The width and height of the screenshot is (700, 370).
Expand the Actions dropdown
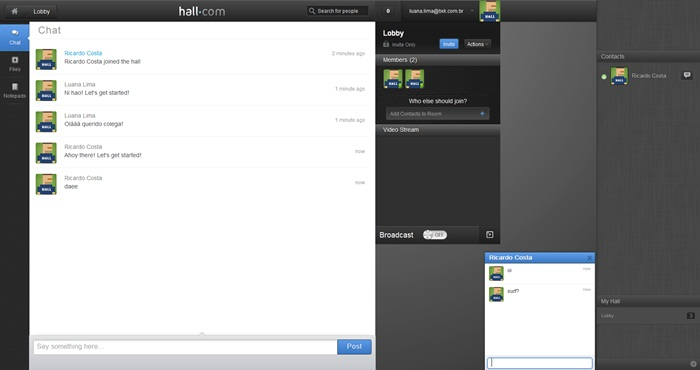[477, 44]
